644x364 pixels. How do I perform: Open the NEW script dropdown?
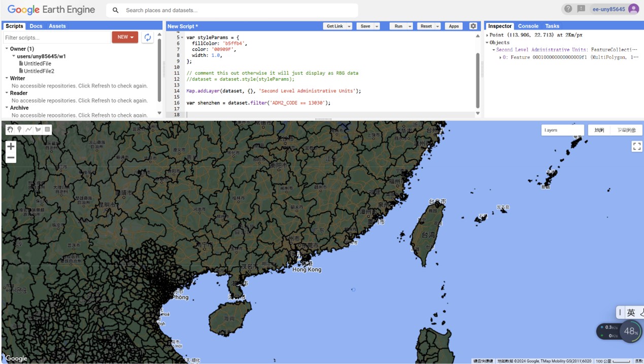(125, 37)
